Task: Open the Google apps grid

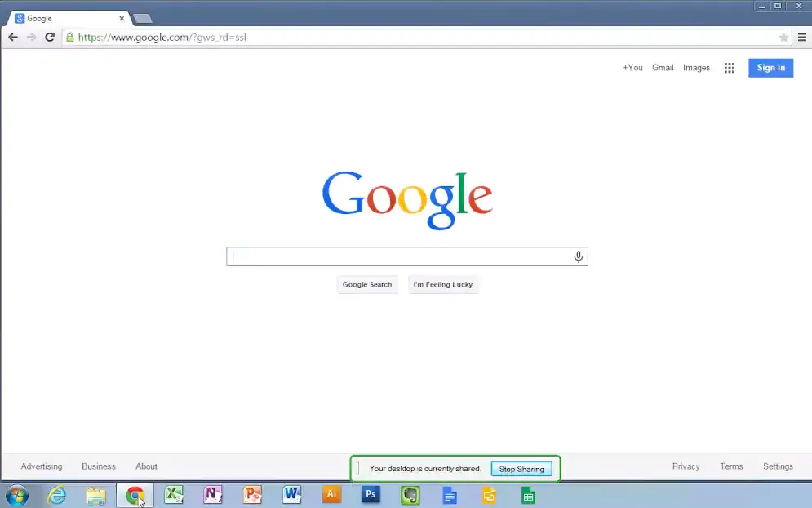Action: tap(729, 68)
